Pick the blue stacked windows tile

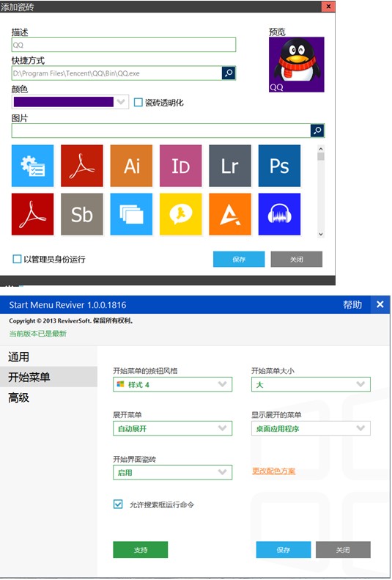tap(131, 214)
